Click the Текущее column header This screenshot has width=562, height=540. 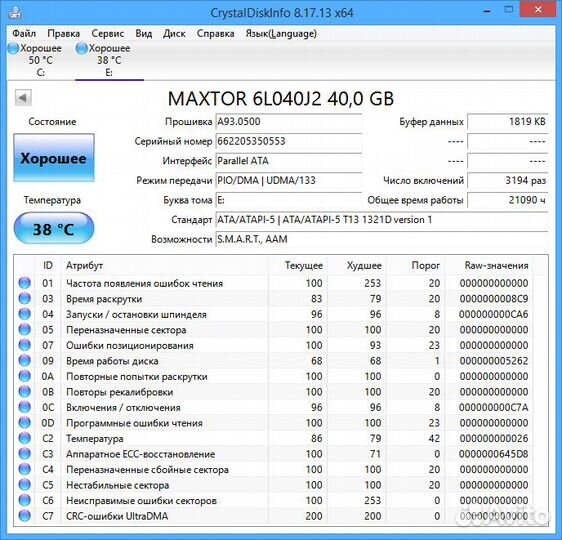(297, 266)
